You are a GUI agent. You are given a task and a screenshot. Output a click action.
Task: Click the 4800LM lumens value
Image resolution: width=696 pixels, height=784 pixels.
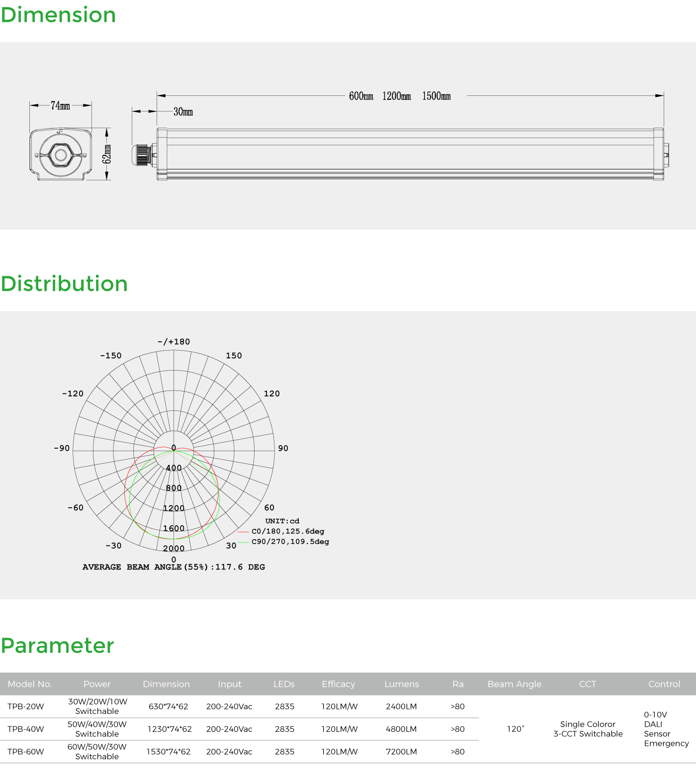[401, 729]
